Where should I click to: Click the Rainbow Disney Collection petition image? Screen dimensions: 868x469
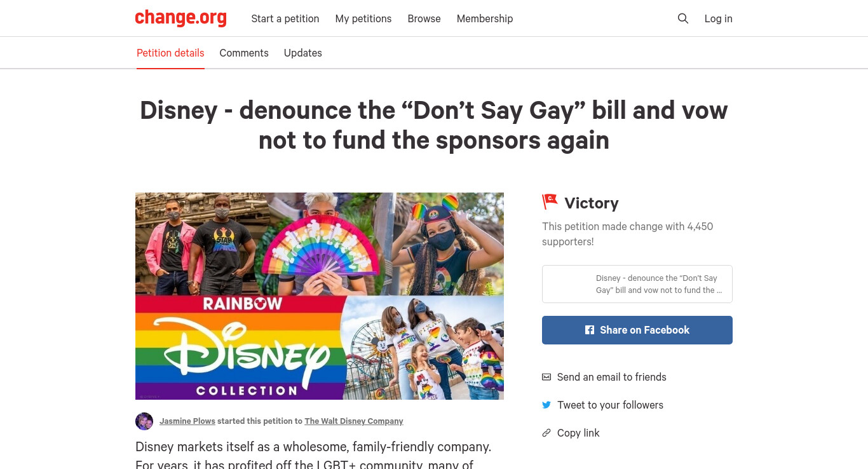(320, 296)
